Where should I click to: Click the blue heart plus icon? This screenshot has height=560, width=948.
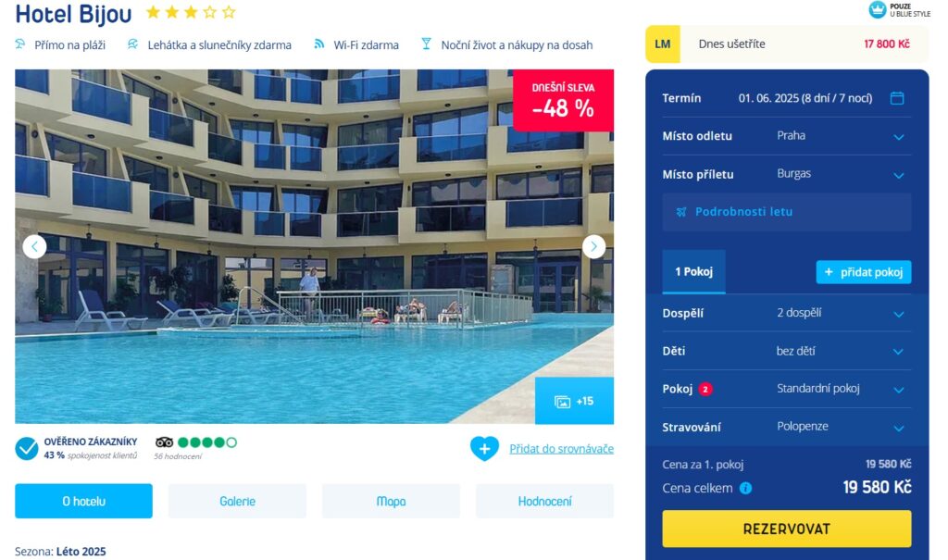(484, 449)
